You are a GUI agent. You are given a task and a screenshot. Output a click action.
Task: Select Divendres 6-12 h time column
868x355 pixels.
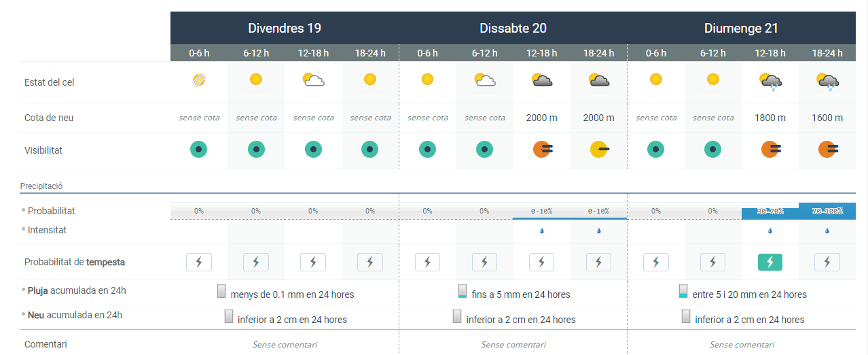pyautogui.click(x=256, y=53)
